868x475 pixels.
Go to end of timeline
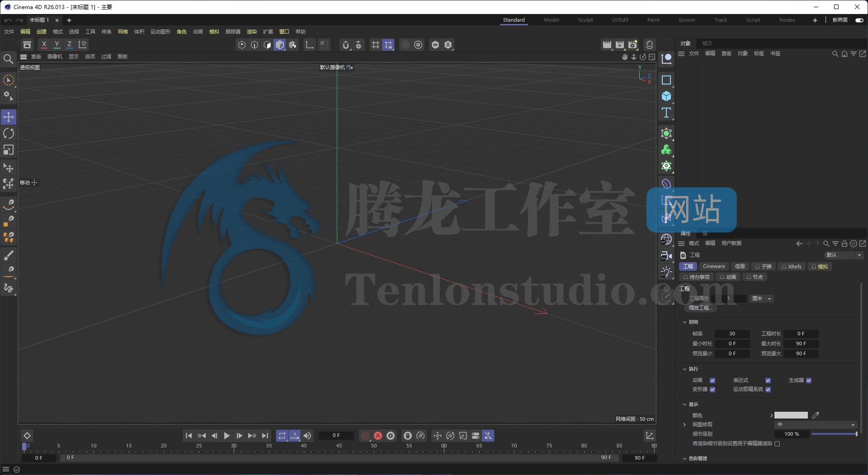coord(265,436)
